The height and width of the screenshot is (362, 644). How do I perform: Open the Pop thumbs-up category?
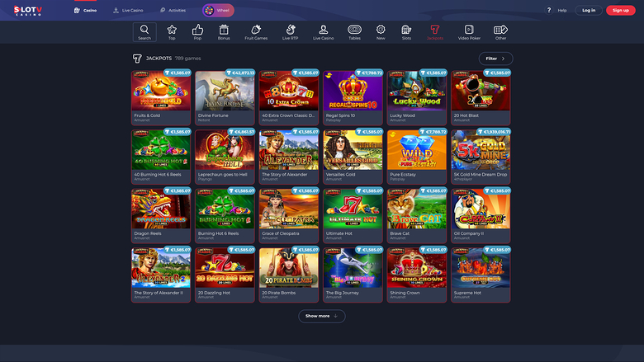[x=197, y=32]
